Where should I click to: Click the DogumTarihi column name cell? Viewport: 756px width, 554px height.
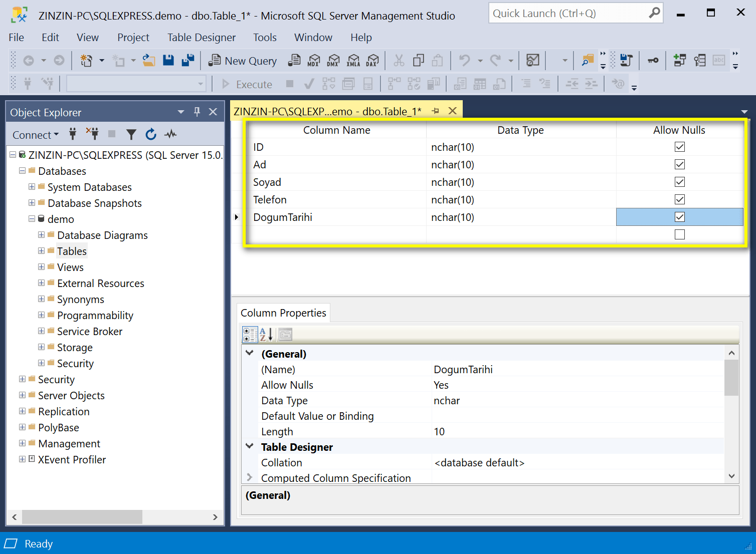click(x=338, y=217)
